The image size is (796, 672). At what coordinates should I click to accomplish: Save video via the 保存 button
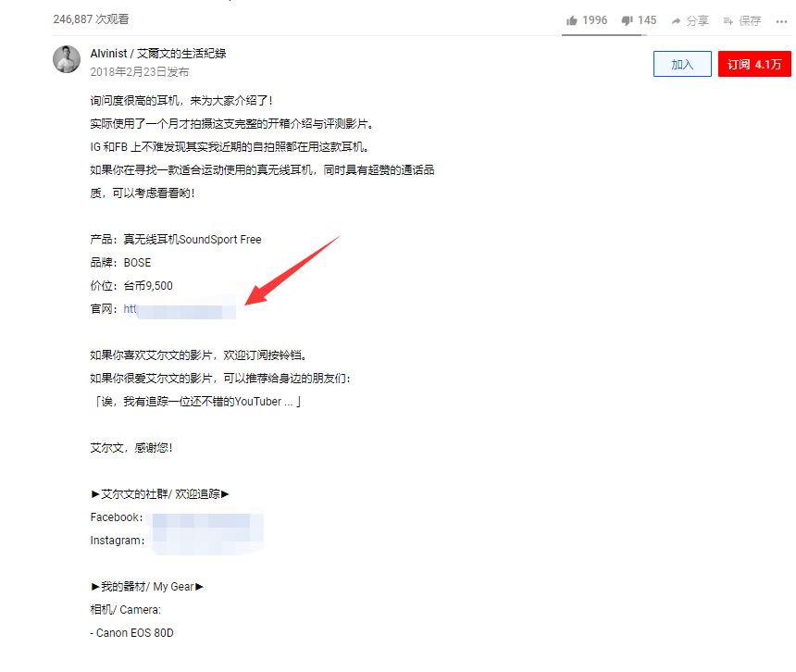(x=742, y=20)
